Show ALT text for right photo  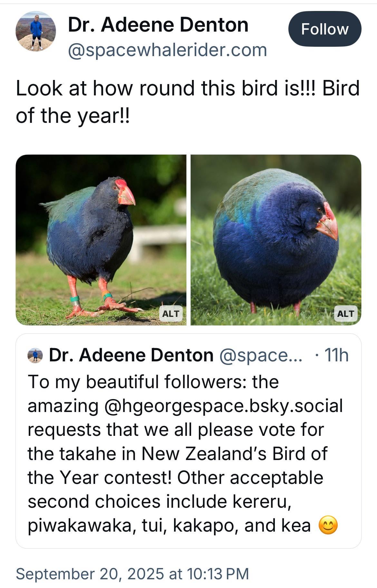[346, 314]
